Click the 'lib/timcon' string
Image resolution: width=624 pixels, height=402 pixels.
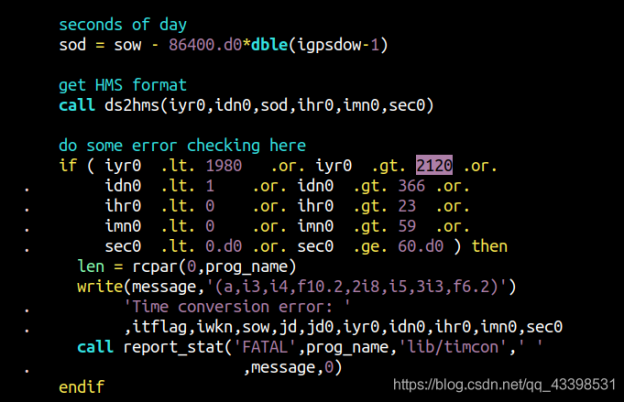[448, 347]
